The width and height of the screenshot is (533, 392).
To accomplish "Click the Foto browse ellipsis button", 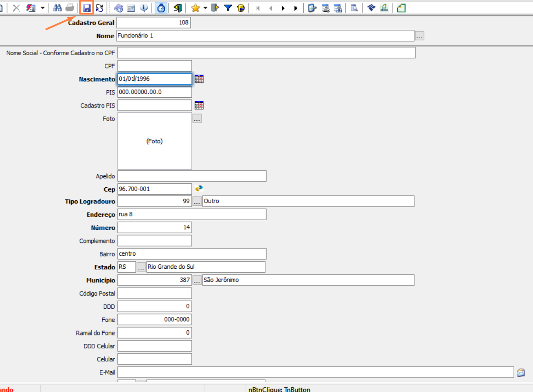I will coord(197,118).
